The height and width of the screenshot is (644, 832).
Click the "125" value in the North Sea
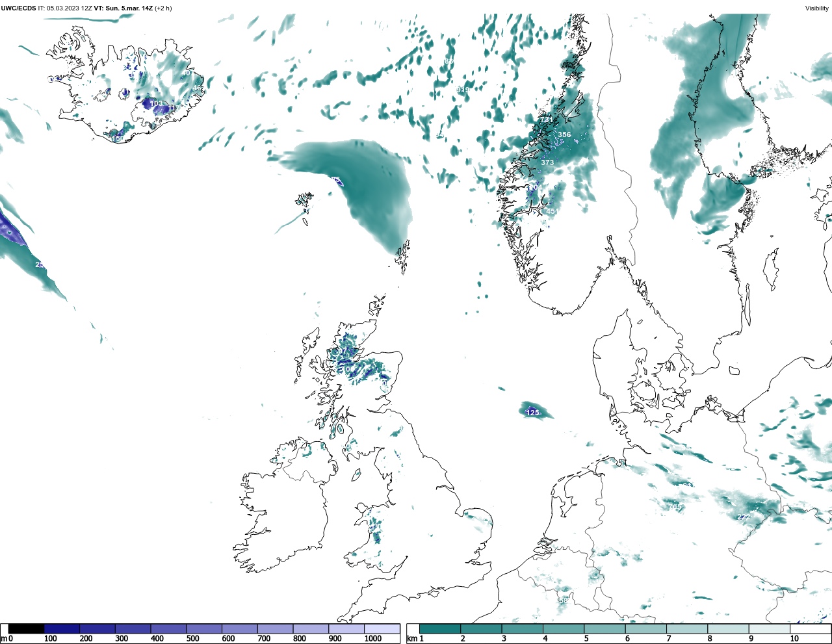(532, 413)
